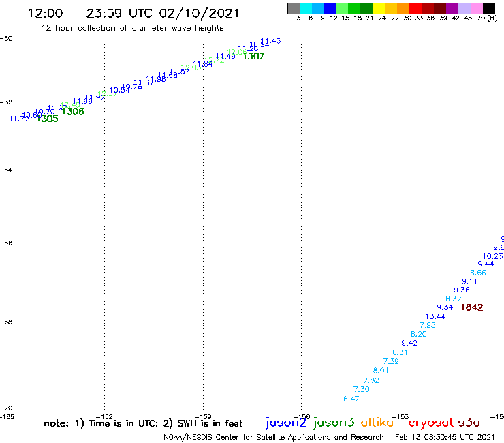
Task: Click the title '12:00 – 23:59 UTC 02/10/2021'
Action: coord(133,13)
